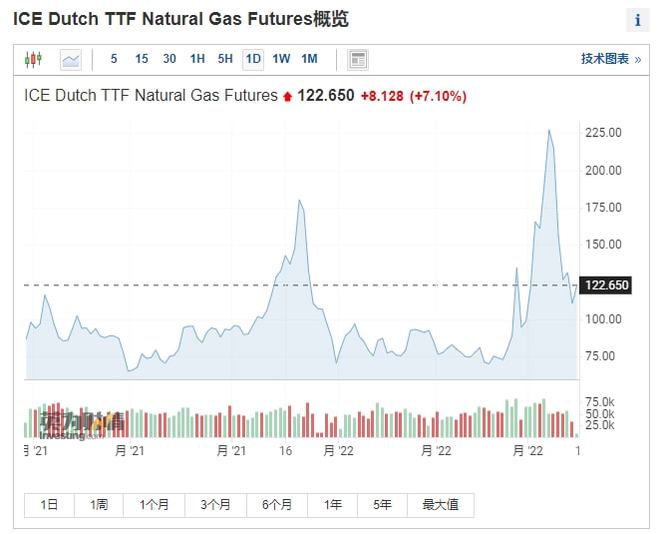Set interval to 1W
Viewport: 660px width, 534px height.
[281, 59]
